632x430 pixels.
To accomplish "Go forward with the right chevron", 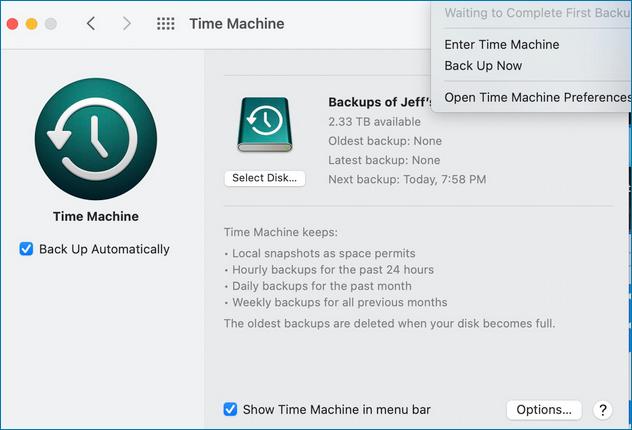I will coord(126,23).
